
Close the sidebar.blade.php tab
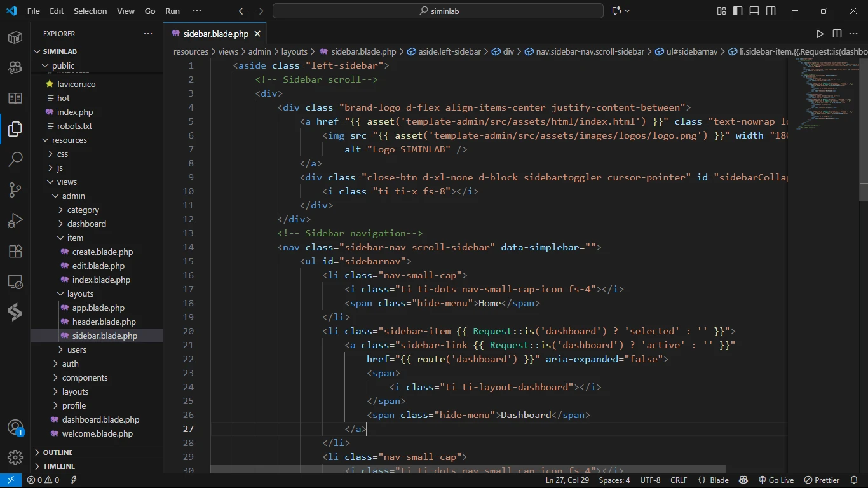pos(257,34)
